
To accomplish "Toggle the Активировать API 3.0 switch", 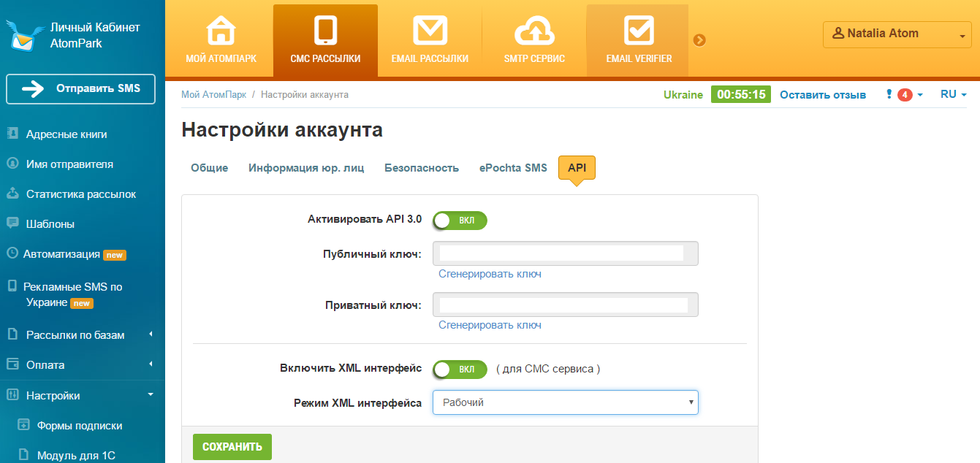I will coord(460,220).
